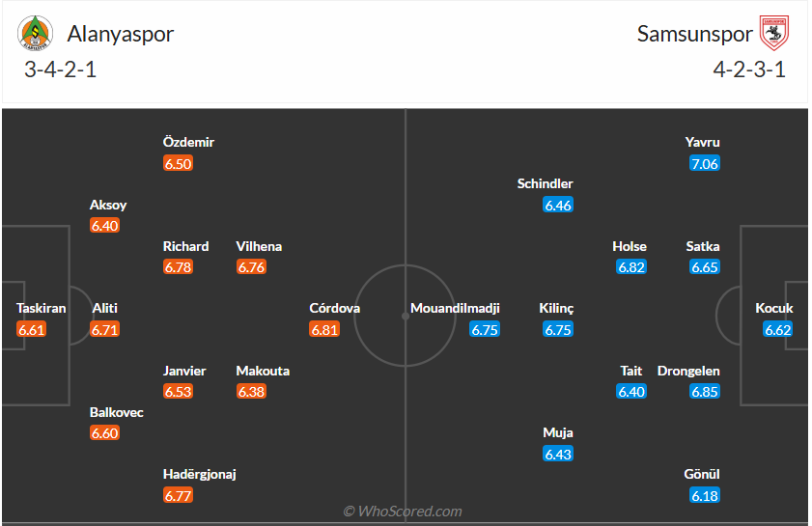Select Özdemir's 6.50 rating badge
The image size is (812, 526).
[x=178, y=163]
